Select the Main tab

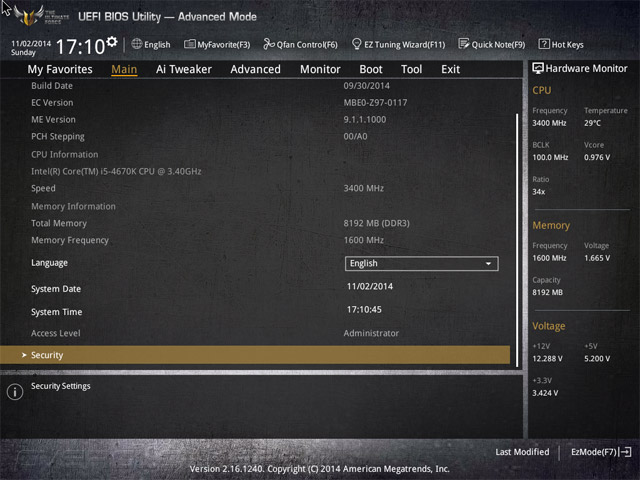[124, 69]
